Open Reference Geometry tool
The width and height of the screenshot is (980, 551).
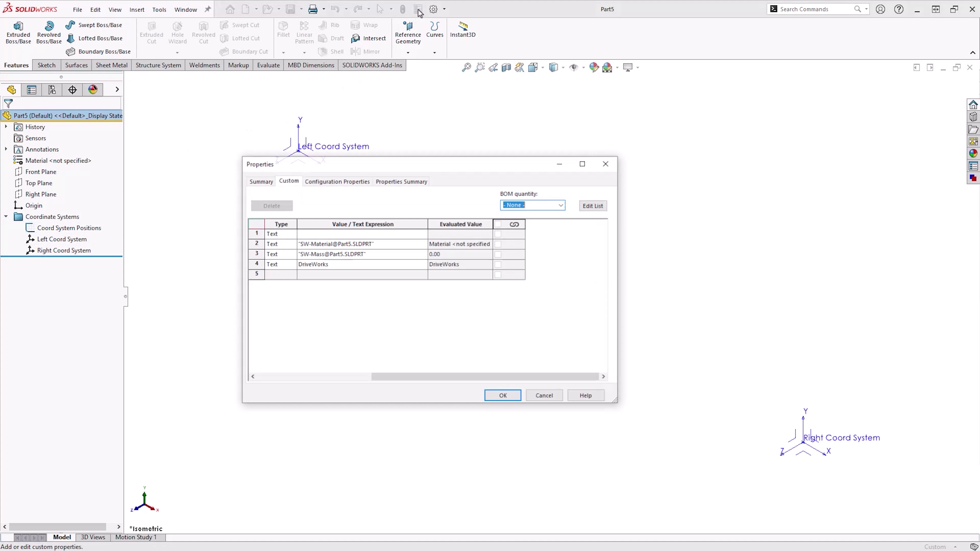pyautogui.click(x=408, y=32)
